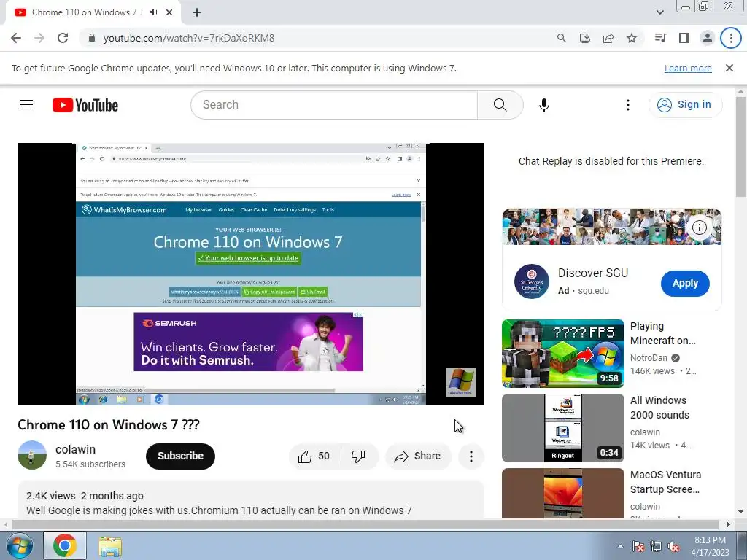This screenshot has width=747, height=560.
Task: Open the taskbar clock showing 8:13 PM
Action: (x=710, y=546)
